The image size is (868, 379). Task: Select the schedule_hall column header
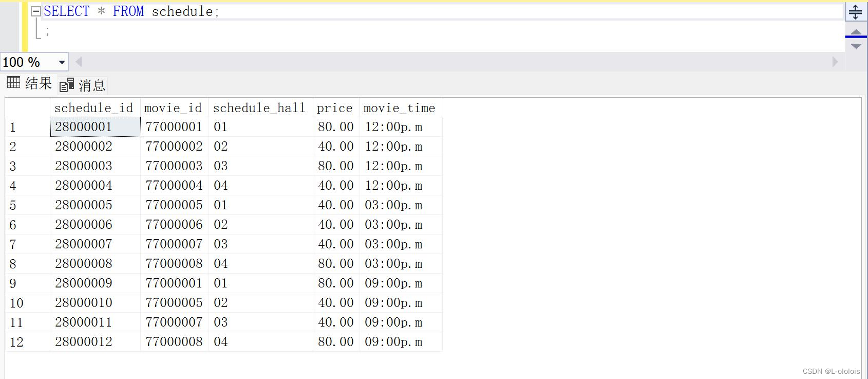click(261, 107)
